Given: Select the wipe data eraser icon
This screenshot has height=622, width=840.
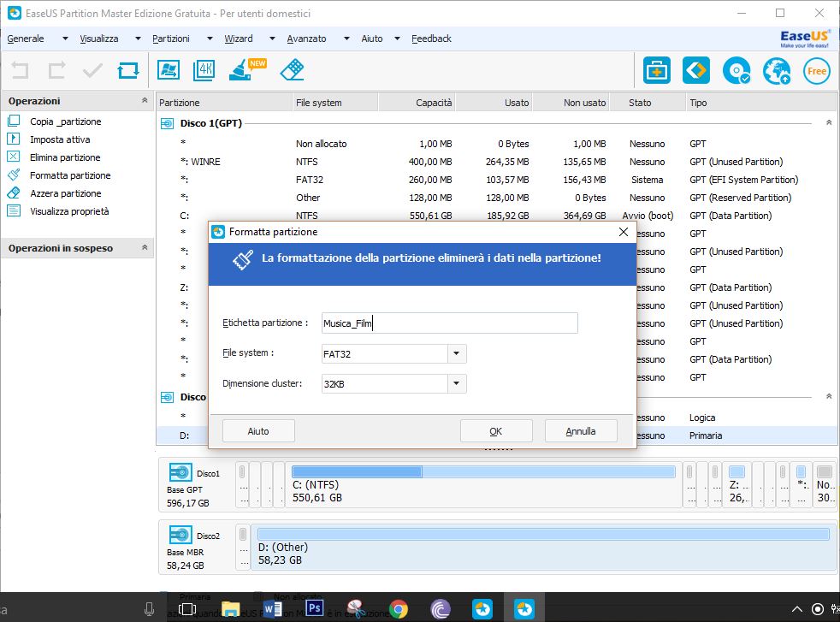Looking at the screenshot, I should click(x=292, y=69).
